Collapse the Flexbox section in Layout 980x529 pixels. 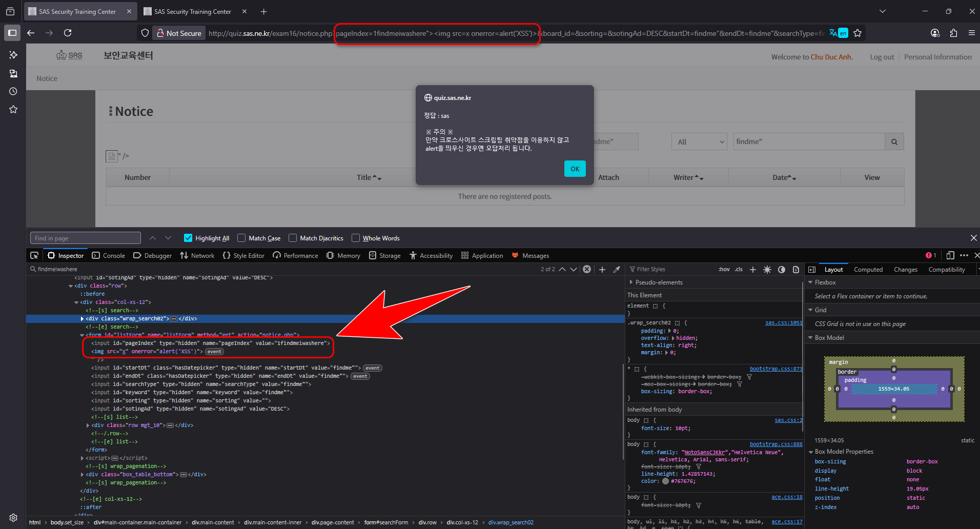click(810, 282)
